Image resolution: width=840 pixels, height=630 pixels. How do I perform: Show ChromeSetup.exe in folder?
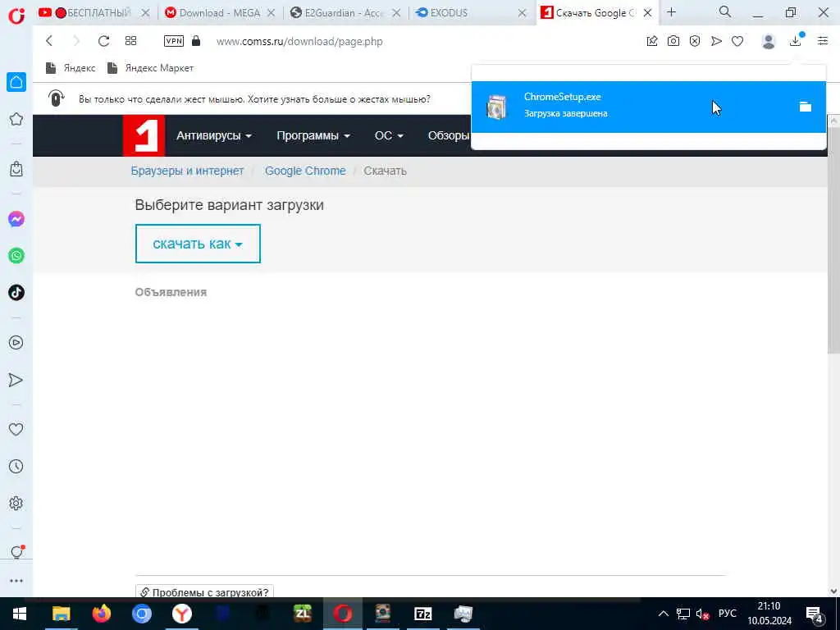806,107
